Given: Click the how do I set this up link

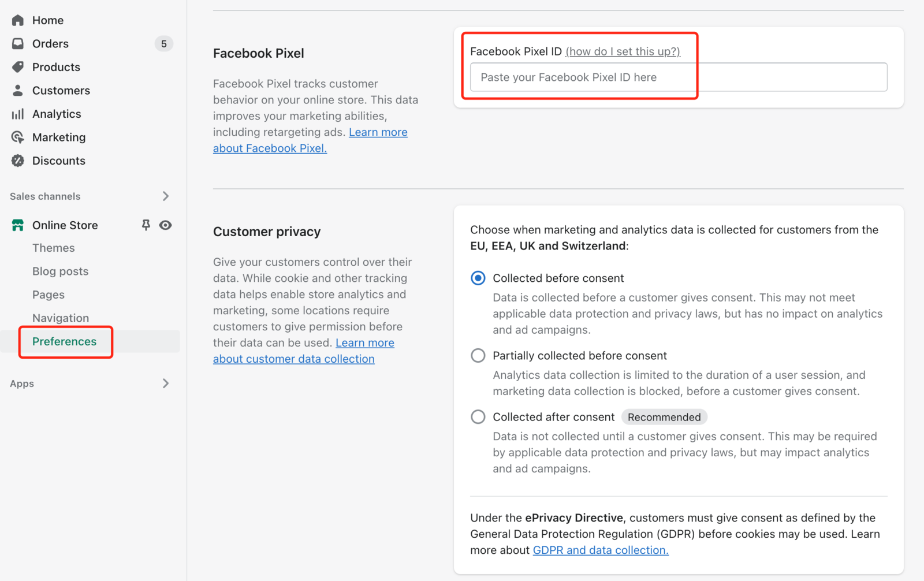Looking at the screenshot, I should click(x=623, y=51).
